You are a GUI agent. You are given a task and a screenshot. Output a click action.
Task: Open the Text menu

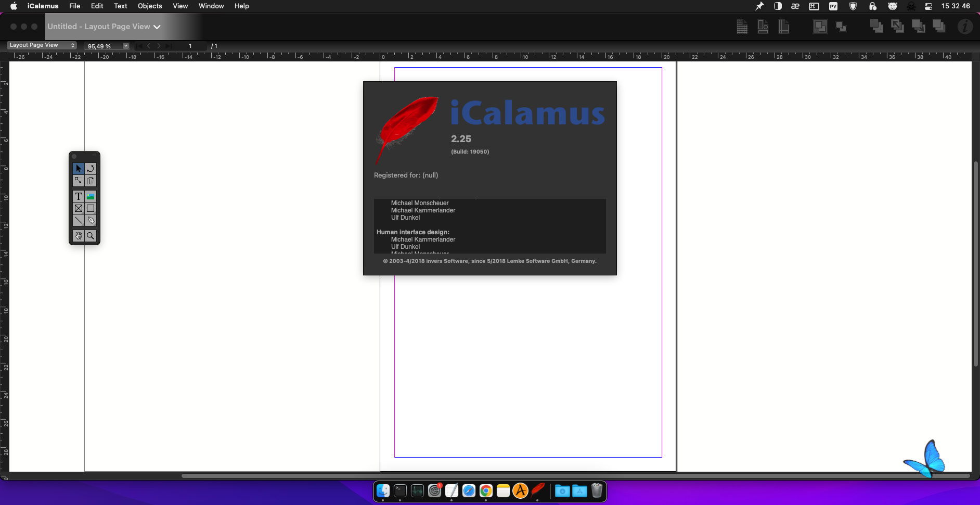[x=121, y=6]
